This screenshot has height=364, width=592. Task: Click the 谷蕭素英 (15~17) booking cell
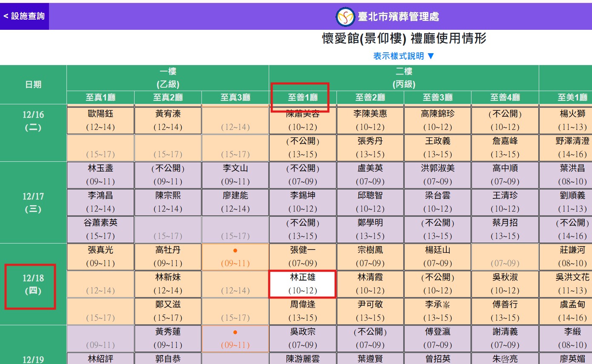tap(101, 229)
